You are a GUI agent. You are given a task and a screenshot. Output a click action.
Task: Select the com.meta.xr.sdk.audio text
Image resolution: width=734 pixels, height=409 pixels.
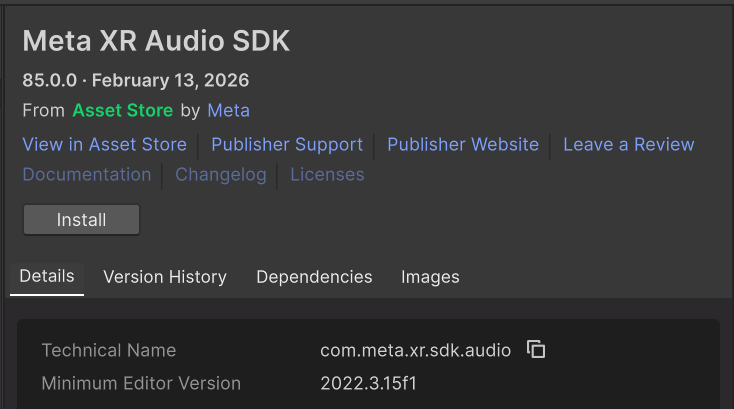[x=415, y=350]
